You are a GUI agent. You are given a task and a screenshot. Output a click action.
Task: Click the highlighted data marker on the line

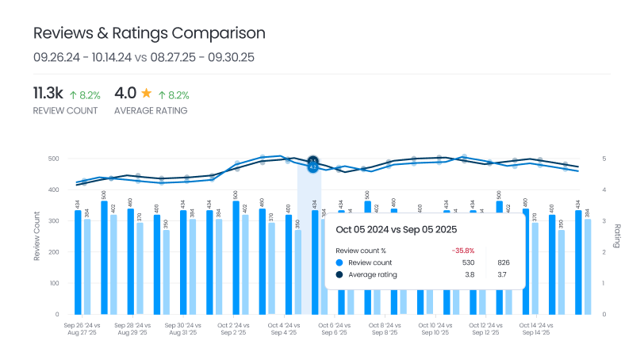(x=312, y=164)
